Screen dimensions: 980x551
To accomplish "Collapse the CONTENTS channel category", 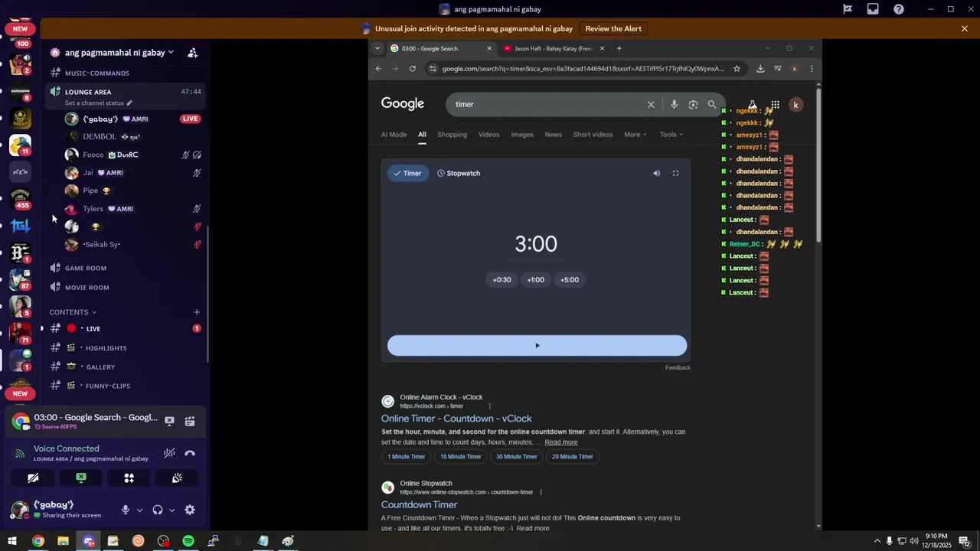I will [73, 312].
